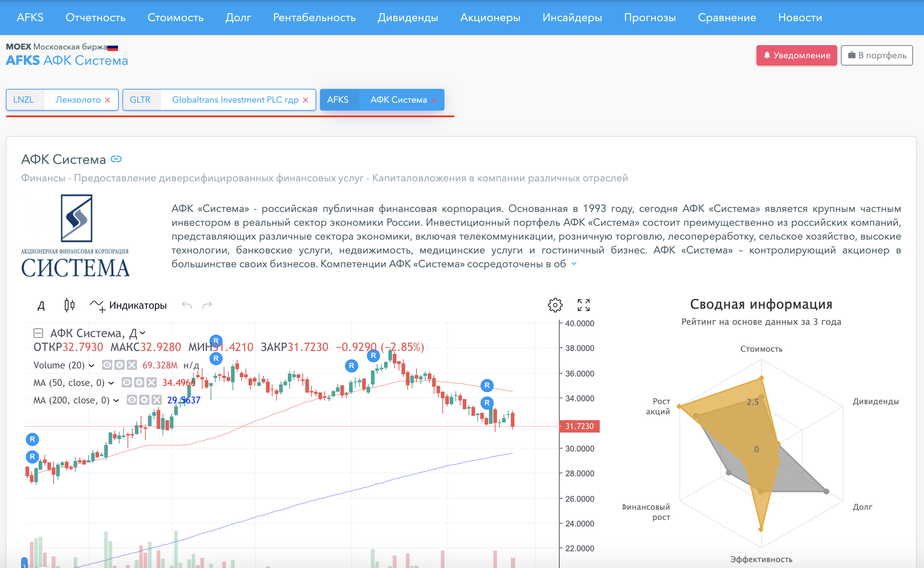This screenshot has height=568, width=924.
Task: Expand the MA (50, close, 0) dropdown arrow
Action: [x=111, y=383]
